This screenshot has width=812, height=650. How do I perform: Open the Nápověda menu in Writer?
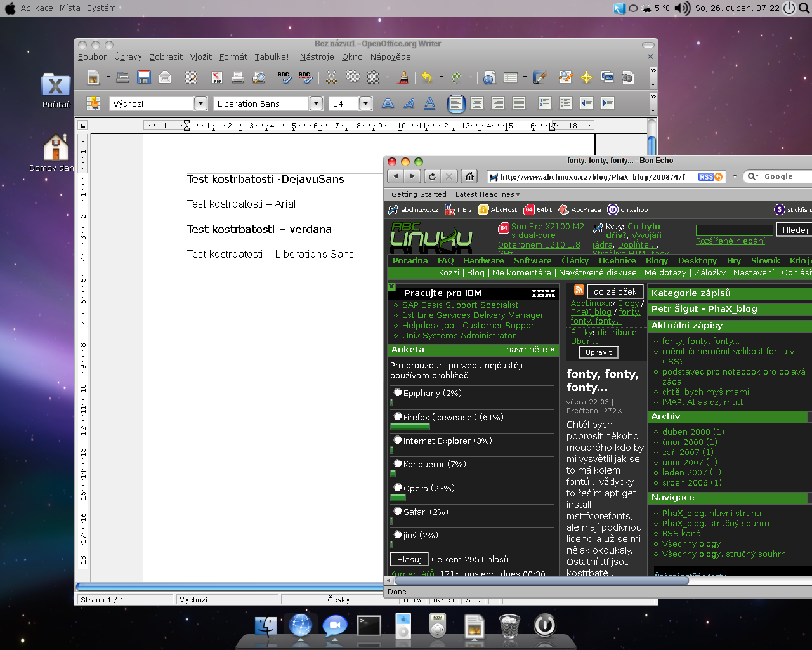coord(391,56)
